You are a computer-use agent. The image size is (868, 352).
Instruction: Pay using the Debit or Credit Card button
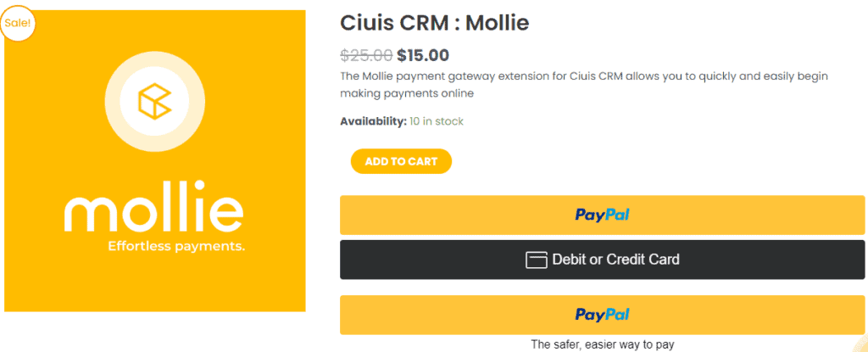pos(603,260)
